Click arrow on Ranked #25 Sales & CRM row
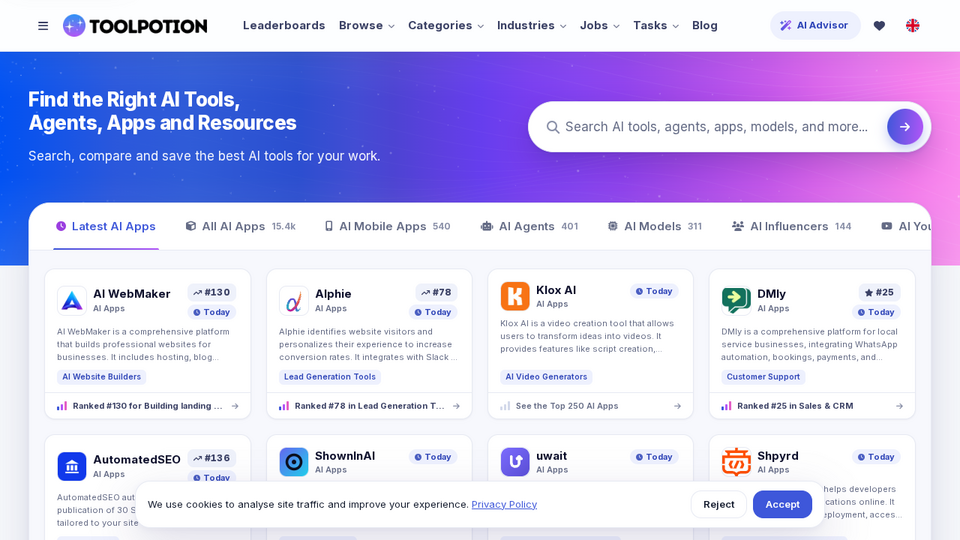The height and width of the screenshot is (540, 960). click(x=899, y=406)
